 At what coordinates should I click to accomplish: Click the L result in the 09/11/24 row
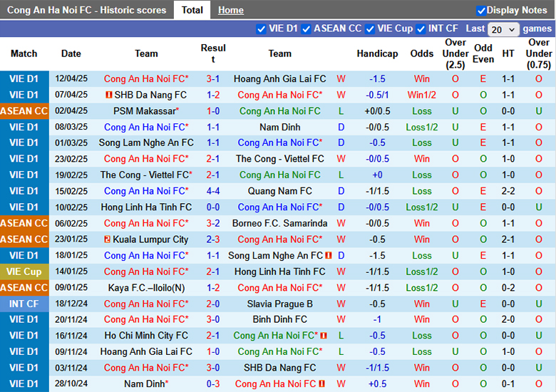pos(341,351)
